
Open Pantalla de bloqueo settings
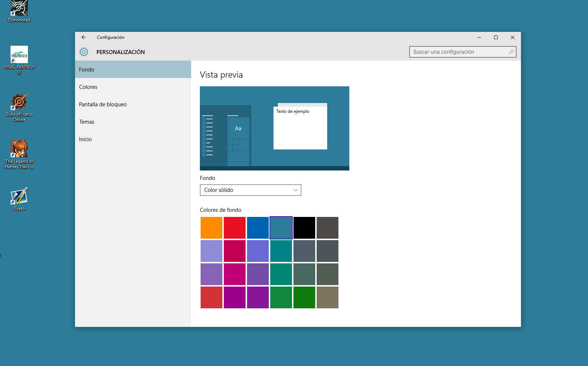pos(133,104)
